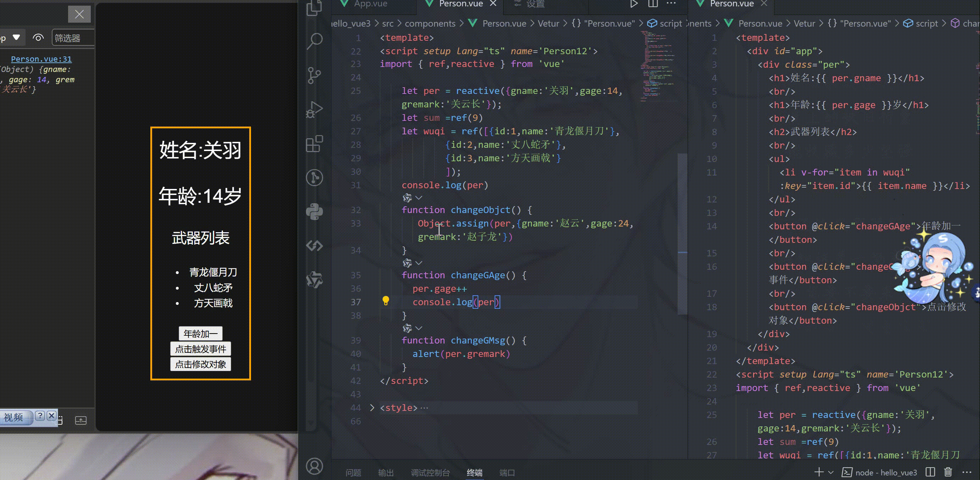The width and height of the screenshot is (980, 480).
Task: Close the floating video bar
Action: point(52,415)
